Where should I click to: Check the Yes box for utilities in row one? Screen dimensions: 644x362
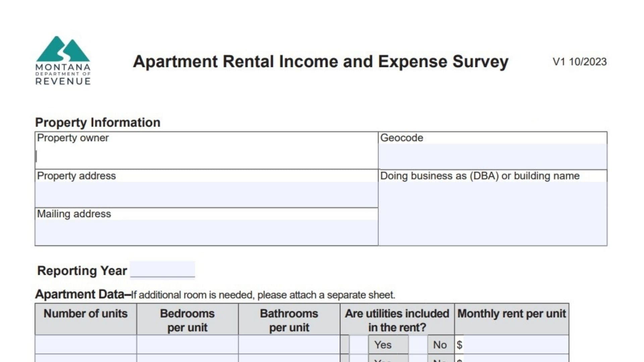point(388,345)
